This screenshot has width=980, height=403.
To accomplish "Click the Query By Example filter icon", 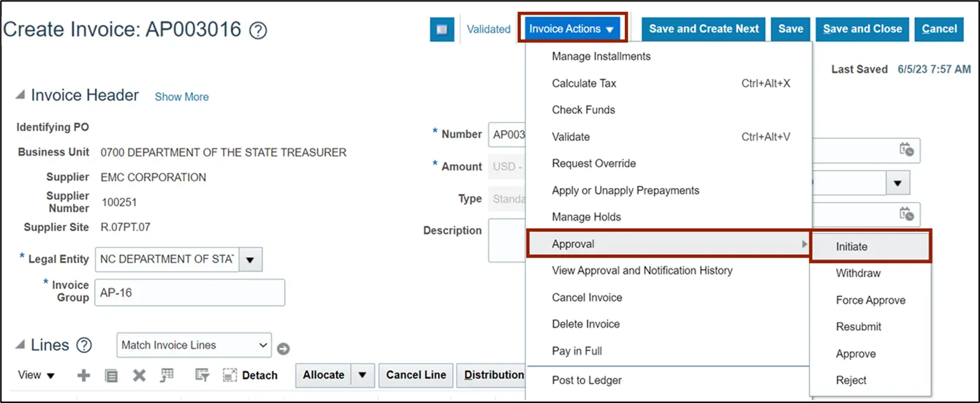I will point(202,375).
